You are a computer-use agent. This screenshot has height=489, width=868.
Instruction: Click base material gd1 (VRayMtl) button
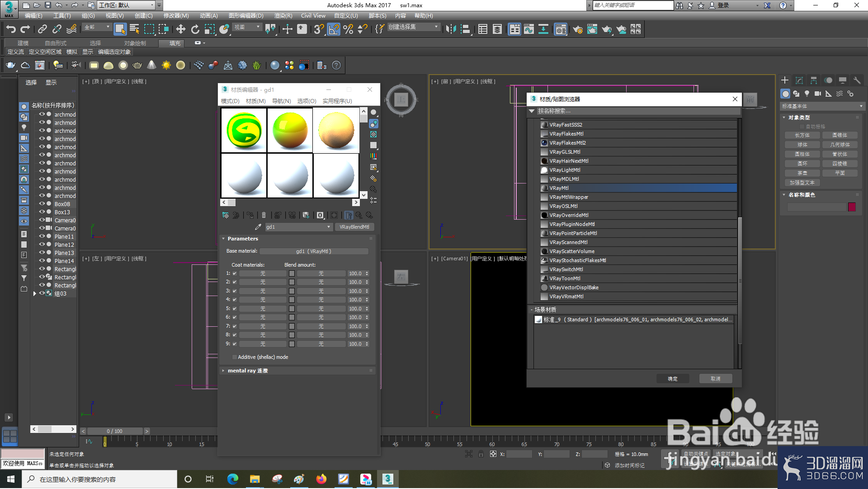point(314,251)
